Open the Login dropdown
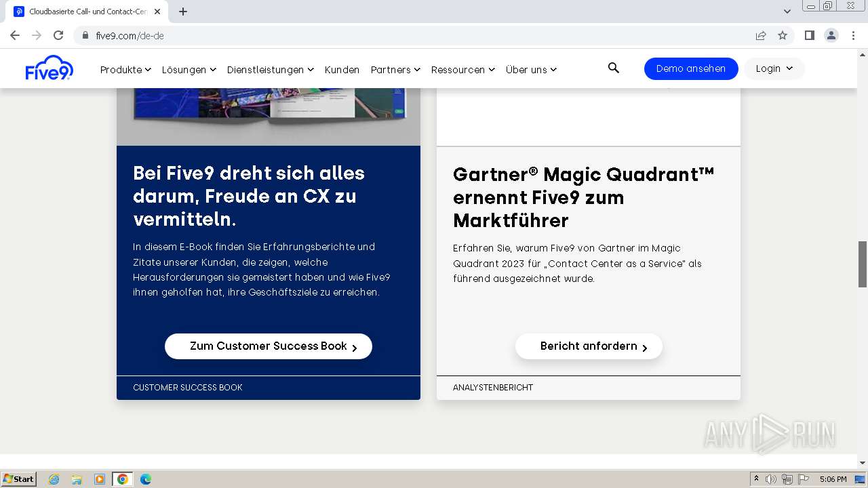The image size is (868, 488). click(774, 68)
